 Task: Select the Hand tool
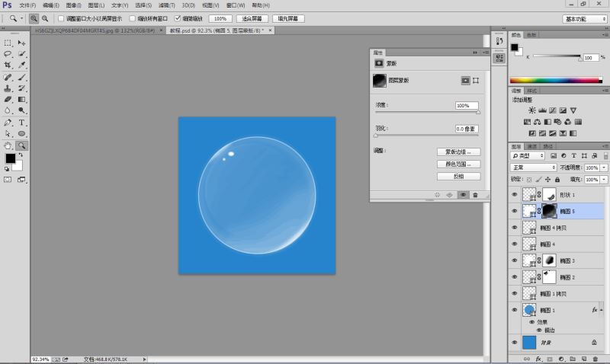[x=8, y=145]
